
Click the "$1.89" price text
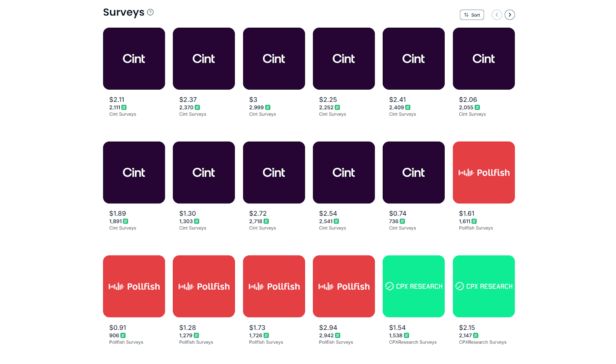(x=117, y=214)
